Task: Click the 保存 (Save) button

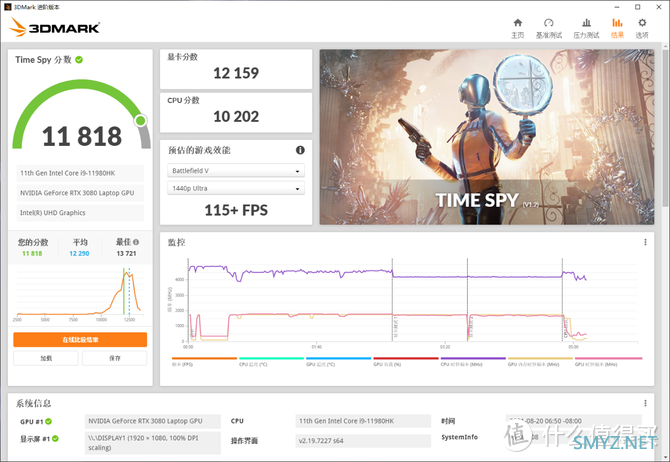Action: point(115,358)
